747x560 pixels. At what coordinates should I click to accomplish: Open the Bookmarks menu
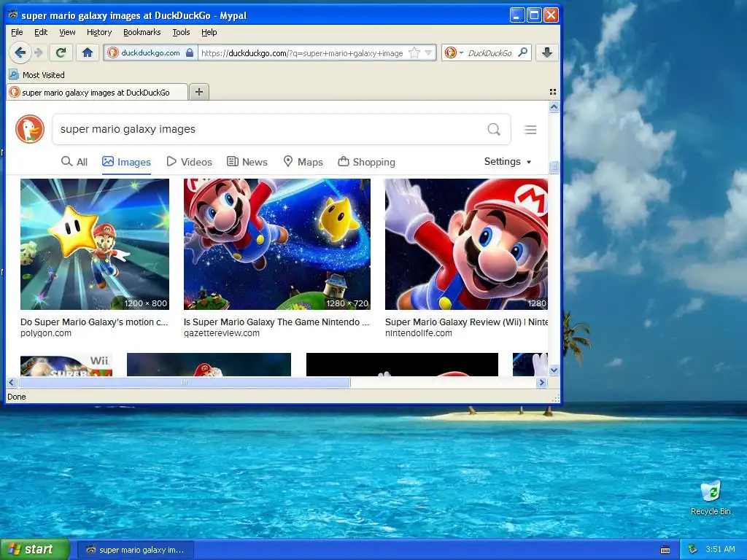(x=142, y=32)
